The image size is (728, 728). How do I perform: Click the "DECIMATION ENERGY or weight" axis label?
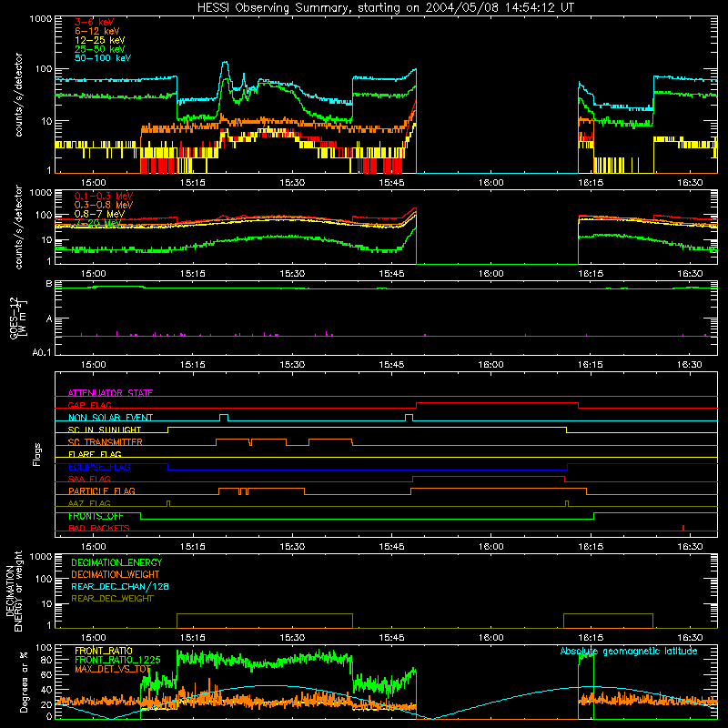[14, 591]
